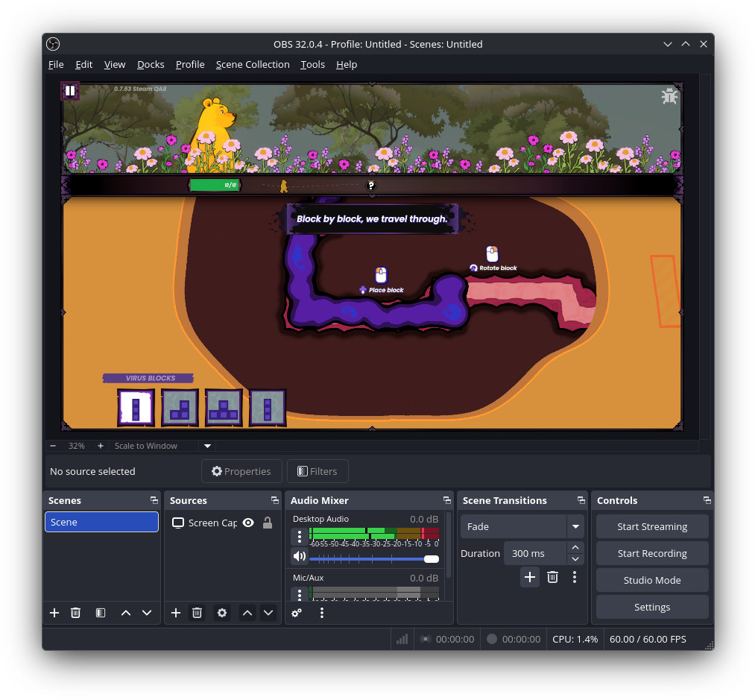This screenshot has width=755, height=700.
Task: Mute the Desktop Audio speaker icon
Action: click(x=300, y=556)
